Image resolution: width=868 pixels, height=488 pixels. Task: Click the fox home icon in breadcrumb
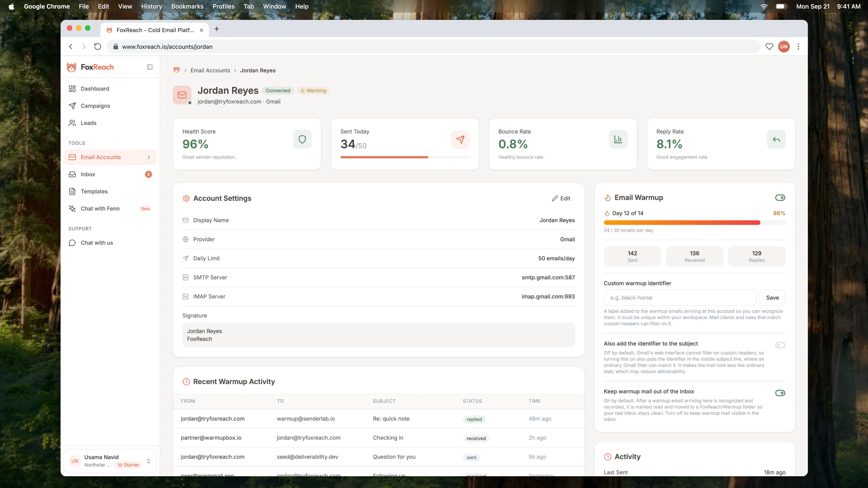click(x=177, y=70)
